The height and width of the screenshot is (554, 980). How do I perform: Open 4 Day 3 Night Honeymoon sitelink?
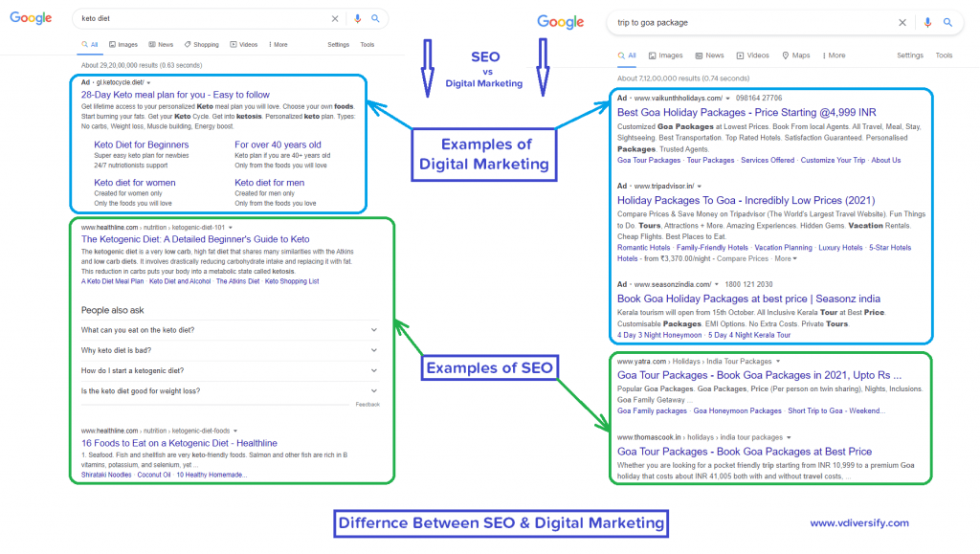tap(659, 336)
